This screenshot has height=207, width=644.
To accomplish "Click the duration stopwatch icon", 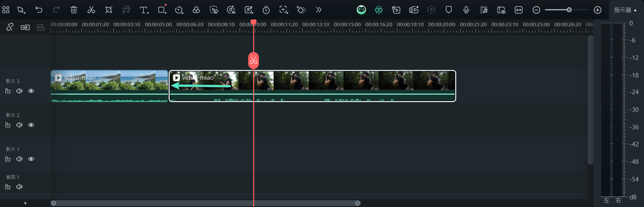I will coord(266,10).
